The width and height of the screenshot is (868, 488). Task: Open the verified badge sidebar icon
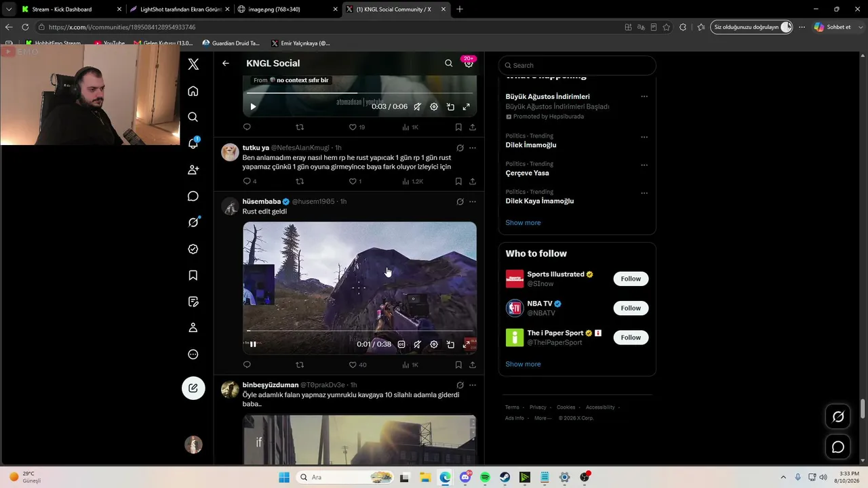pos(193,249)
